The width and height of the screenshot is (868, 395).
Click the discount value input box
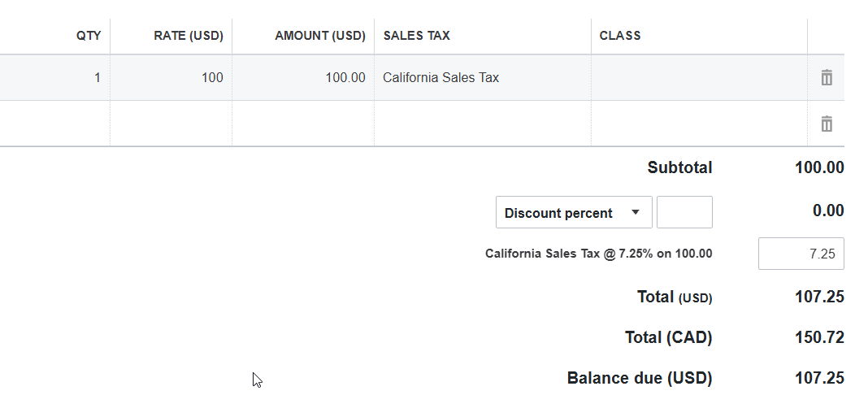684,212
